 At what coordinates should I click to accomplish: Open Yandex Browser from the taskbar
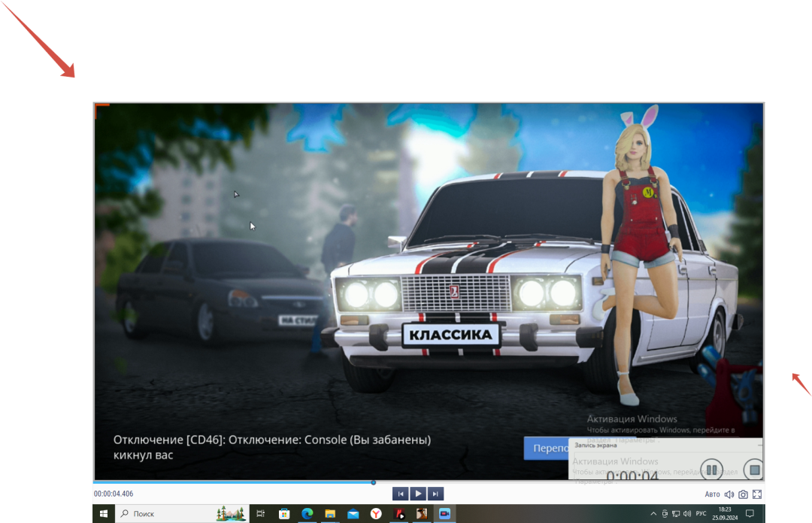tap(376, 514)
